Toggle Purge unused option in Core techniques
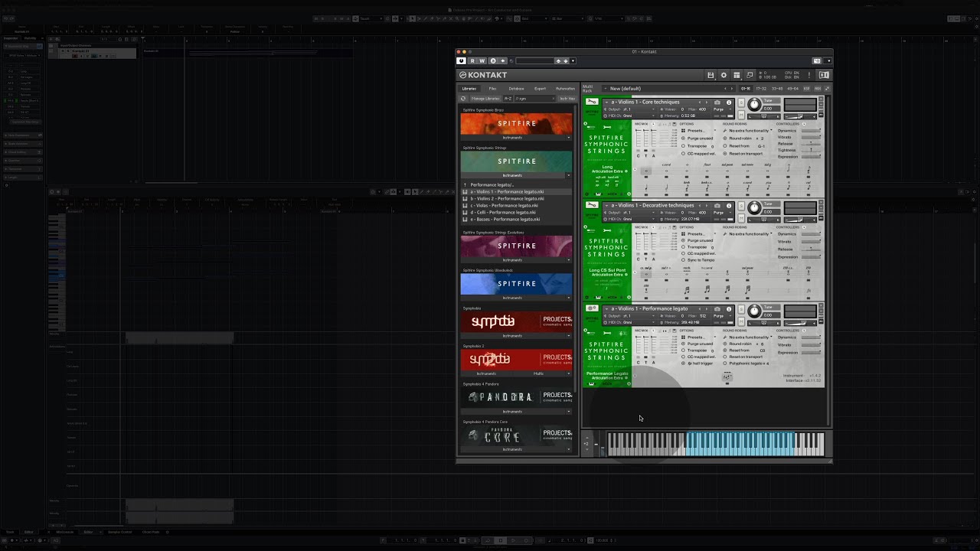980x551 pixels. 697,139
